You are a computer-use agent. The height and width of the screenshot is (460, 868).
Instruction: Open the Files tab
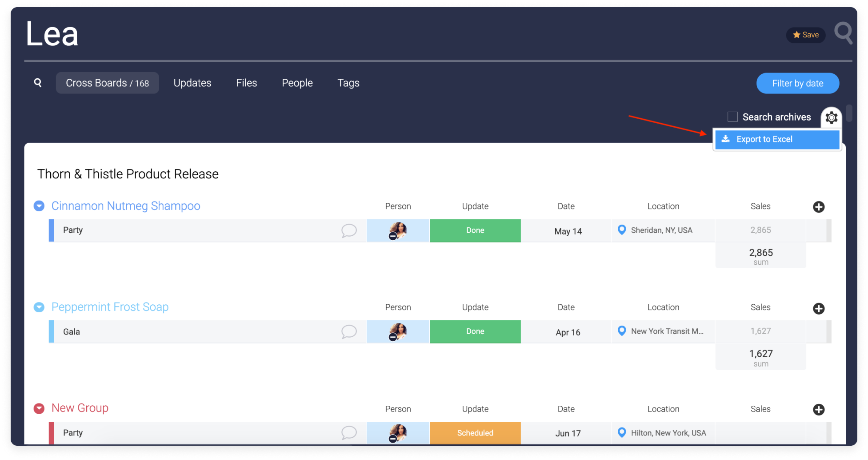pyautogui.click(x=246, y=83)
